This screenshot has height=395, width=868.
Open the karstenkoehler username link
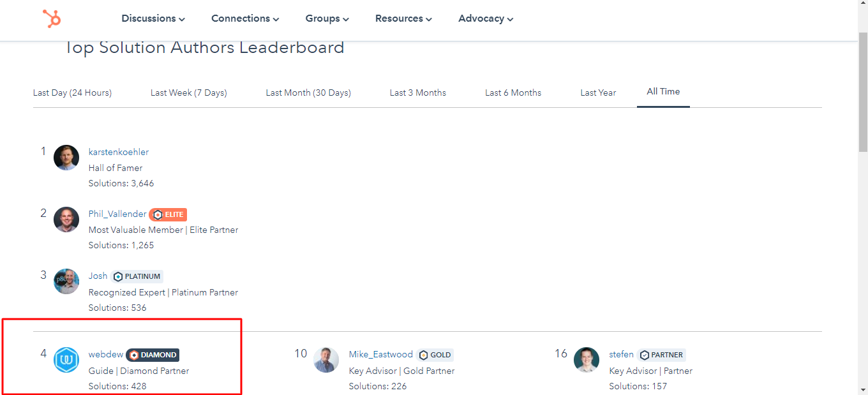pos(119,152)
